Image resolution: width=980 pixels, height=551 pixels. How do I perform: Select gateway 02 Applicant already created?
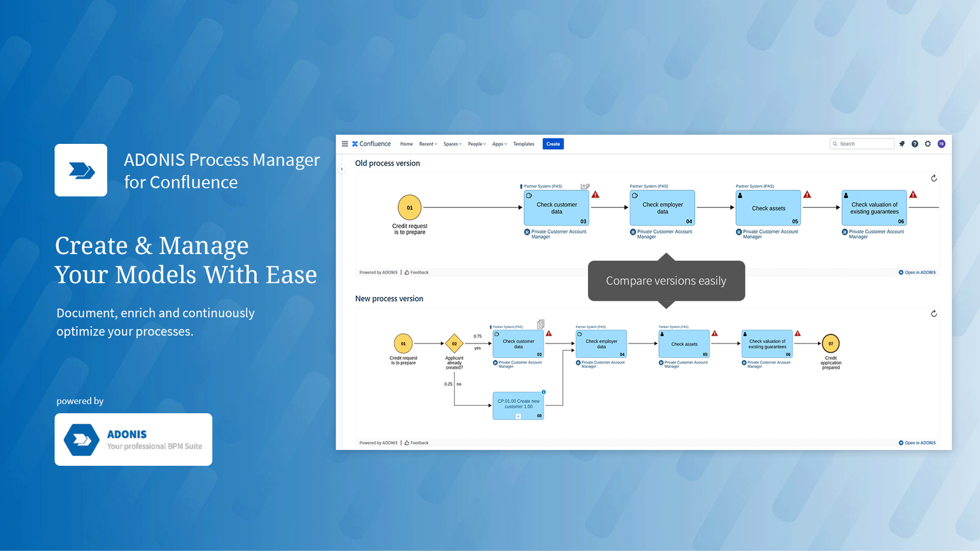tap(454, 343)
